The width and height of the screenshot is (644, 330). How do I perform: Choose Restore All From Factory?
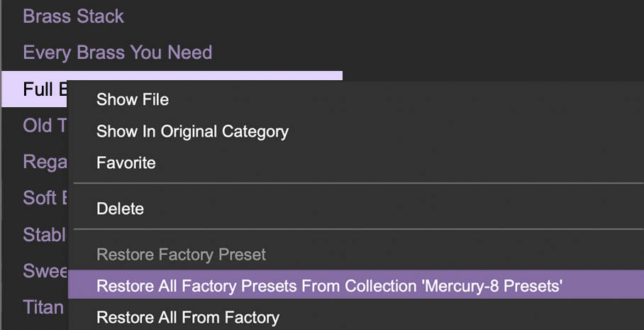188,317
